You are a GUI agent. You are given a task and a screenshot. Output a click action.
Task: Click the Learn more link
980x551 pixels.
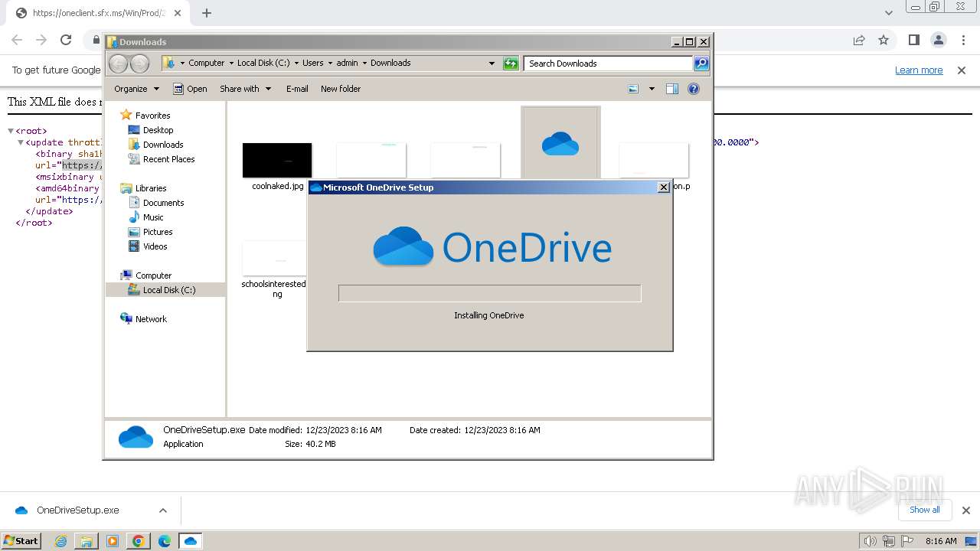pos(919,70)
